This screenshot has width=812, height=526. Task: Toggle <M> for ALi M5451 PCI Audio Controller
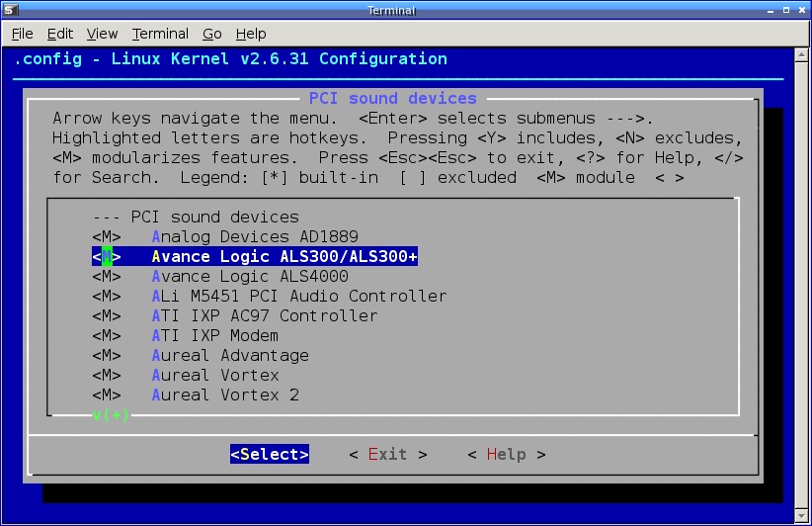[107, 296]
